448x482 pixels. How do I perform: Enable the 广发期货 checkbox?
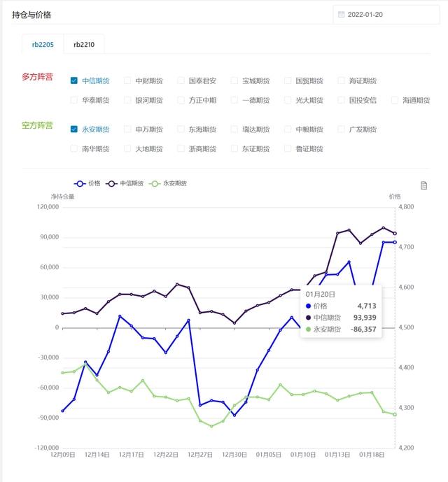[x=341, y=129]
